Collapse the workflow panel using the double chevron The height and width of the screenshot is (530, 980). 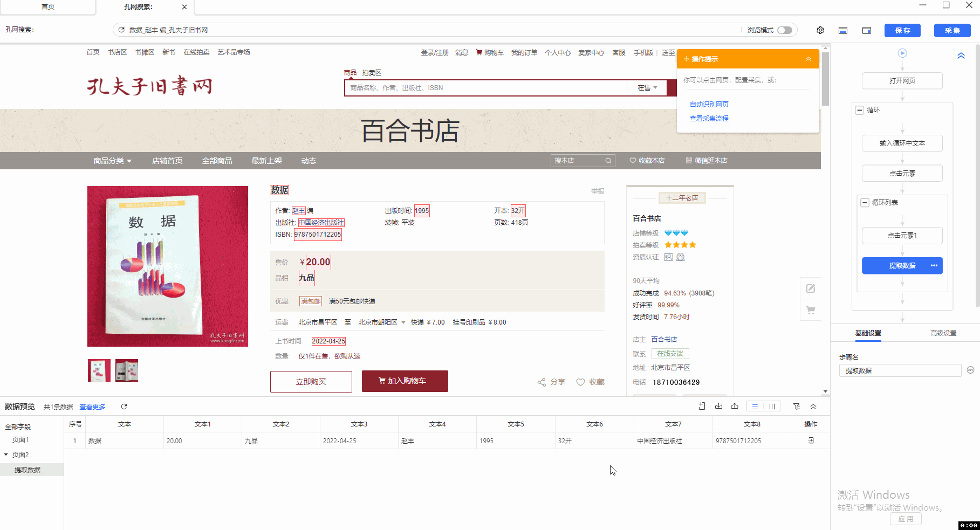pyautogui.click(x=961, y=56)
